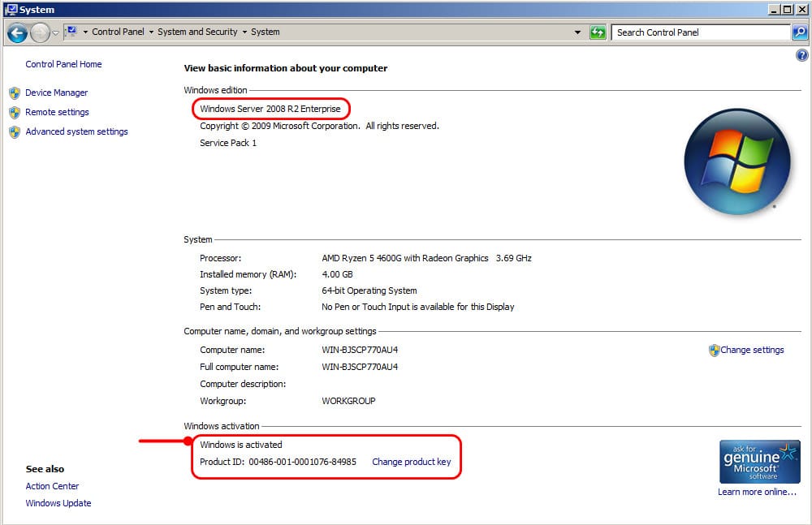The image size is (812, 525).
Task: Open Learn more online link
Action: [757, 492]
